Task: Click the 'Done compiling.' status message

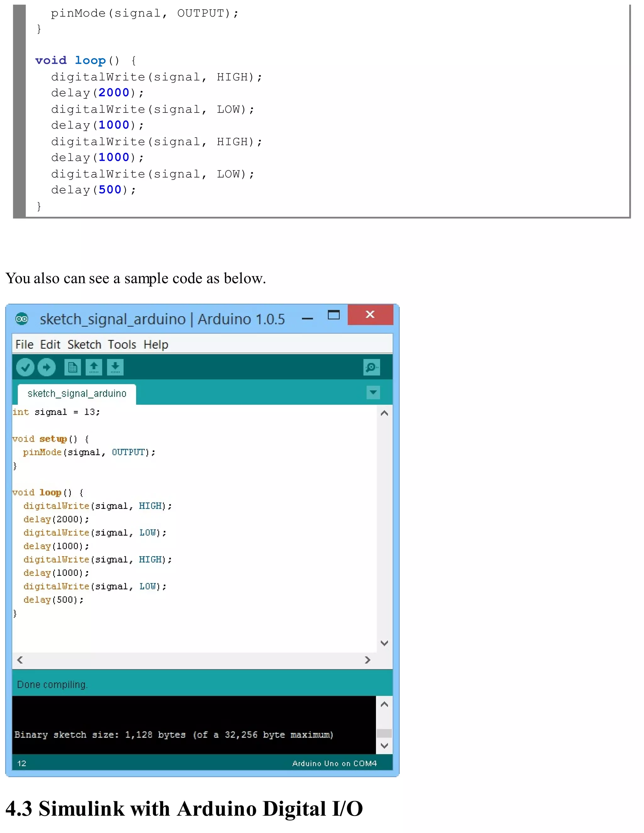Action: point(52,685)
